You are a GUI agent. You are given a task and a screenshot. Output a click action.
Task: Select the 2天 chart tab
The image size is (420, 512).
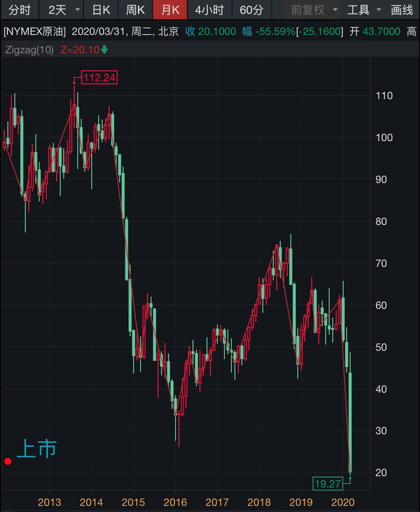pyautogui.click(x=58, y=10)
